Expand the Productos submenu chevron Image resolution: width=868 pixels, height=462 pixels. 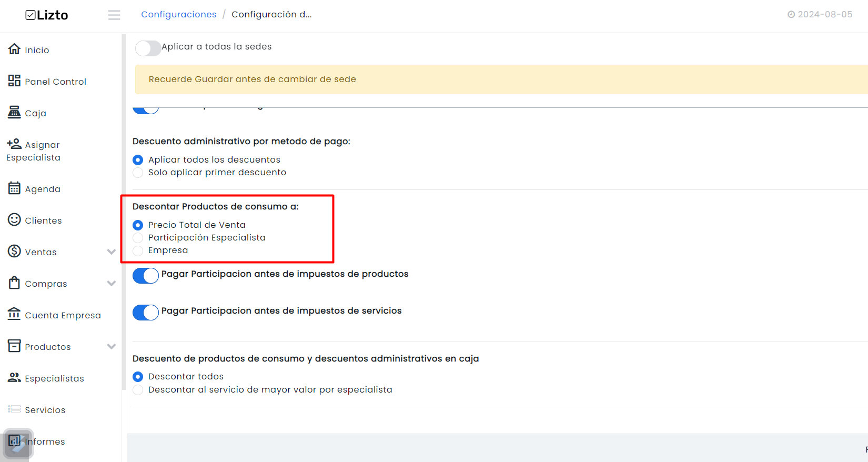(x=111, y=346)
